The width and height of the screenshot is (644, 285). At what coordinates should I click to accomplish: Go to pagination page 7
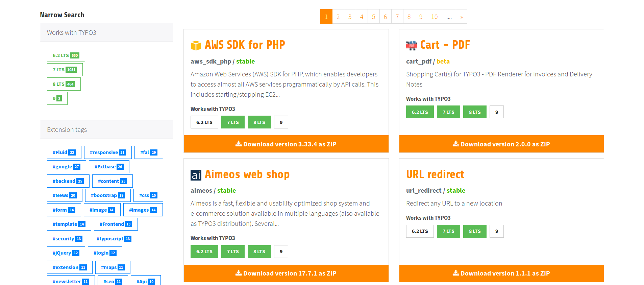point(397,17)
